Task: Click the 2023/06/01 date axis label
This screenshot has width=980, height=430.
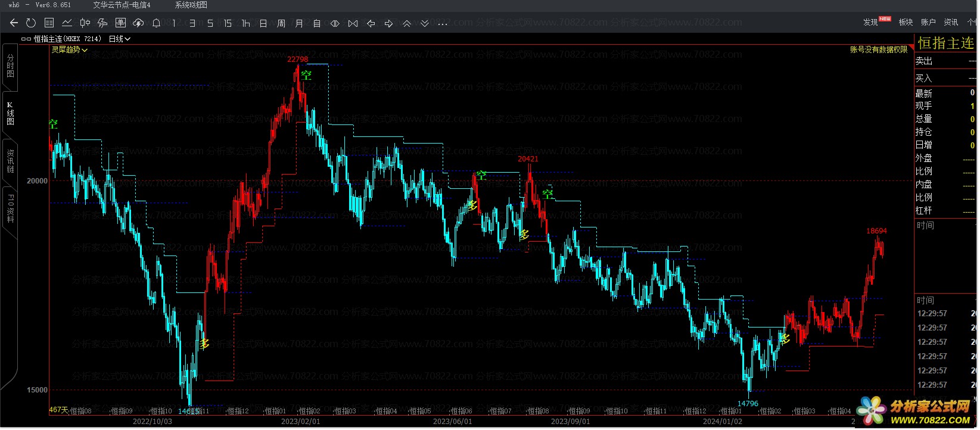Action: pos(453,422)
